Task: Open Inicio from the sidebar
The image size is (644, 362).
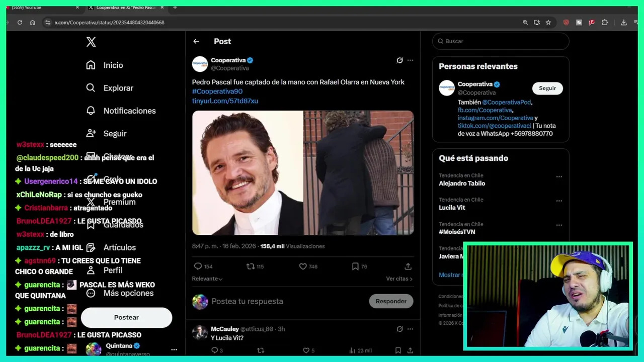Action: click(x=105, y=65)
